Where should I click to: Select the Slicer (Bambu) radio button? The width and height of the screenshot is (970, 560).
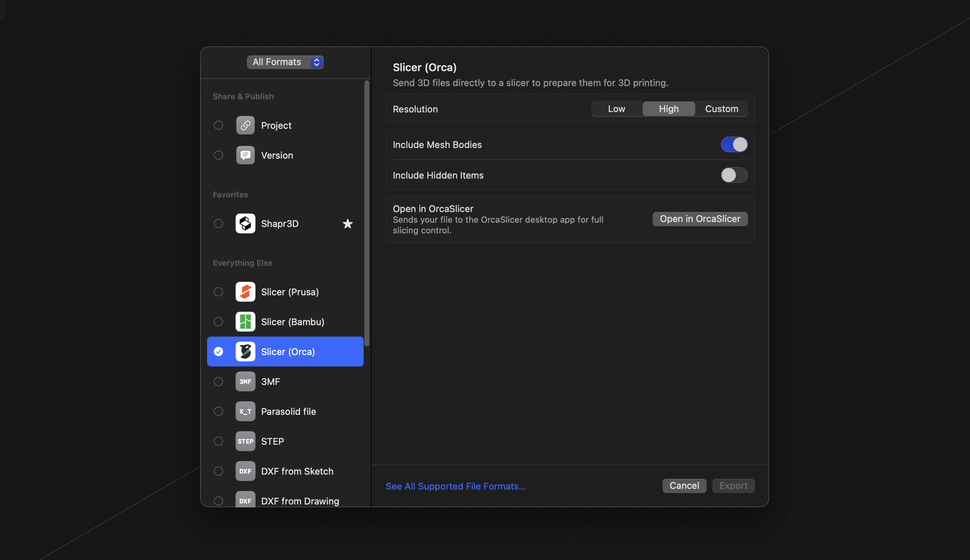coord(218,322)
